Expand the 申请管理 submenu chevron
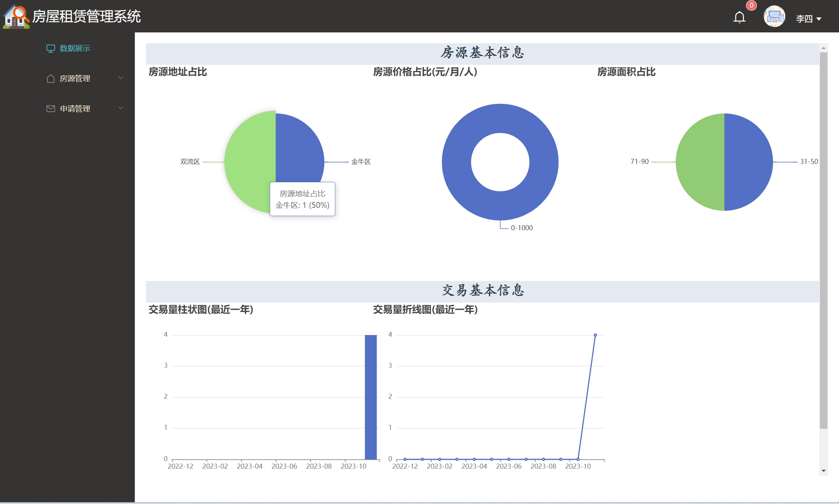The image size is (839, 504). [x=121, y=108]
